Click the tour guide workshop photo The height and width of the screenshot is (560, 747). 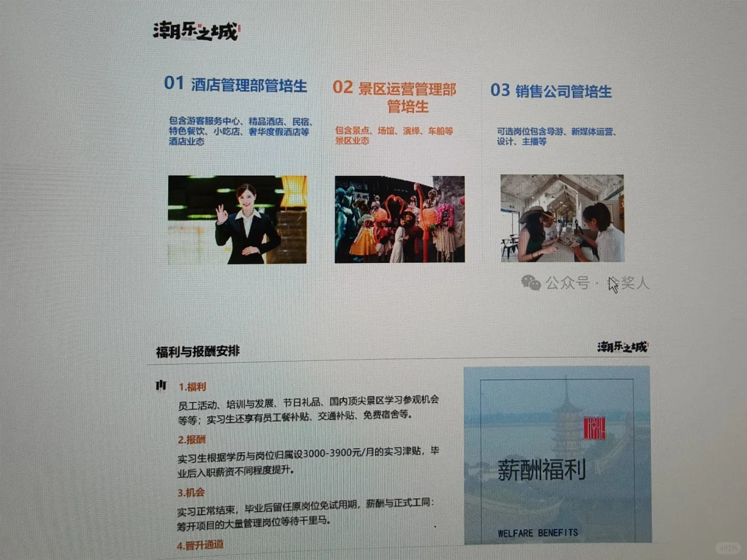point(563,219)
